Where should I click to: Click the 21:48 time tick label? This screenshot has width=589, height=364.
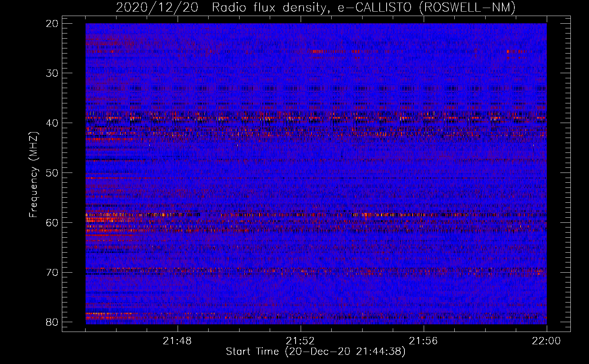(177, 341)
